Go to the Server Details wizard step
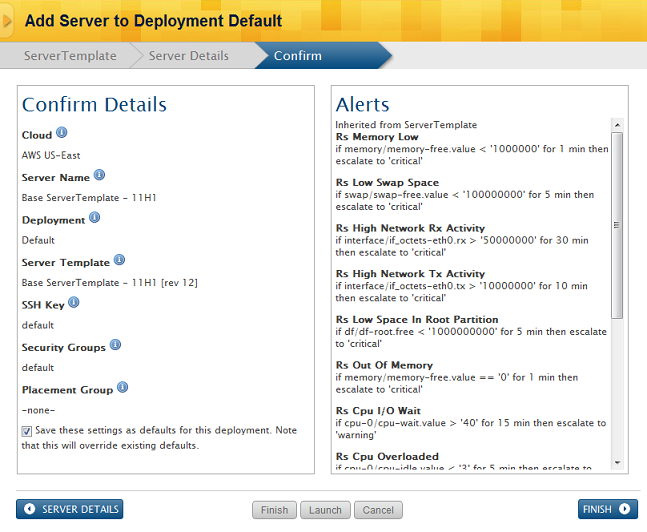647x532 pixels. click(189, 56)
